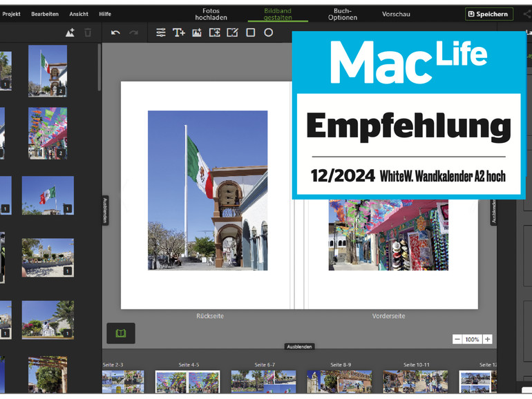This screenshot has height=399, width=532.
Task: Open the Hilfe menu
Action: (x=105, y=14)
